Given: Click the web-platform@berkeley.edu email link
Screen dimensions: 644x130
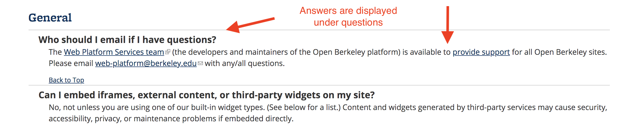Looking at the screenshot, I should click(146, 63).
